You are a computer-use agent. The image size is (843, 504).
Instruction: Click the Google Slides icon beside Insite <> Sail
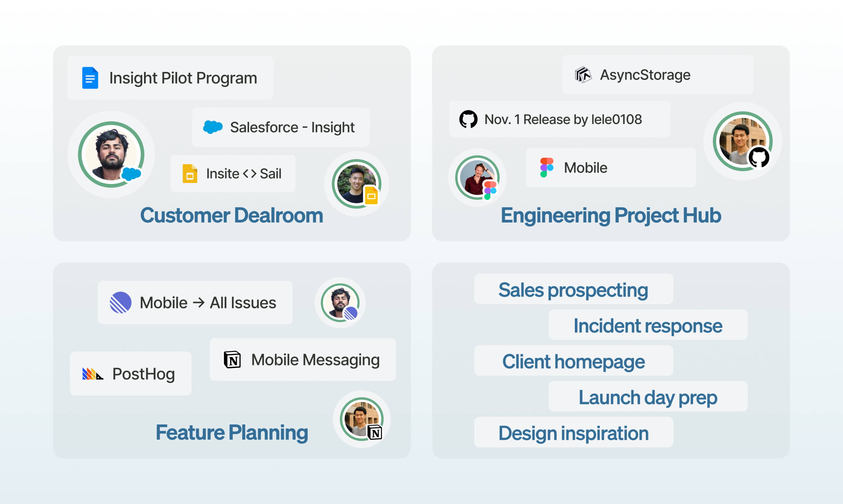(190, 173)
